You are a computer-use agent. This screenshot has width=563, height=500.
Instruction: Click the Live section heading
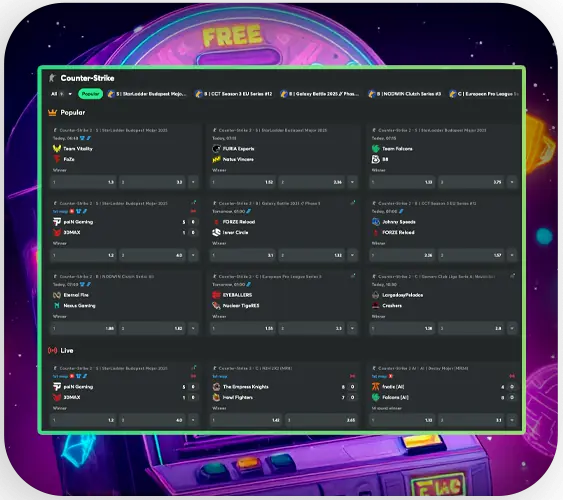(67, 350)
